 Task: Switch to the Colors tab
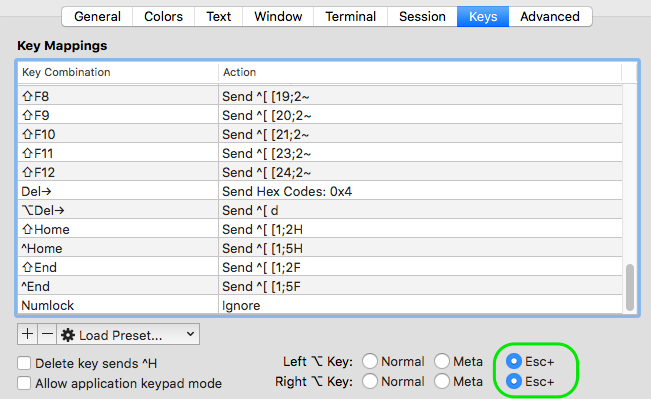(x=163, y=17)
